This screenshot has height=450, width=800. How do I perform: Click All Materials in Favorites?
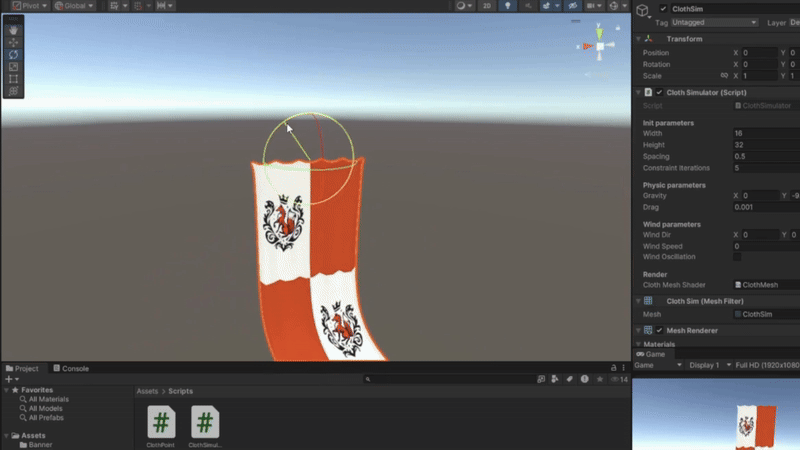pos(48,399)
